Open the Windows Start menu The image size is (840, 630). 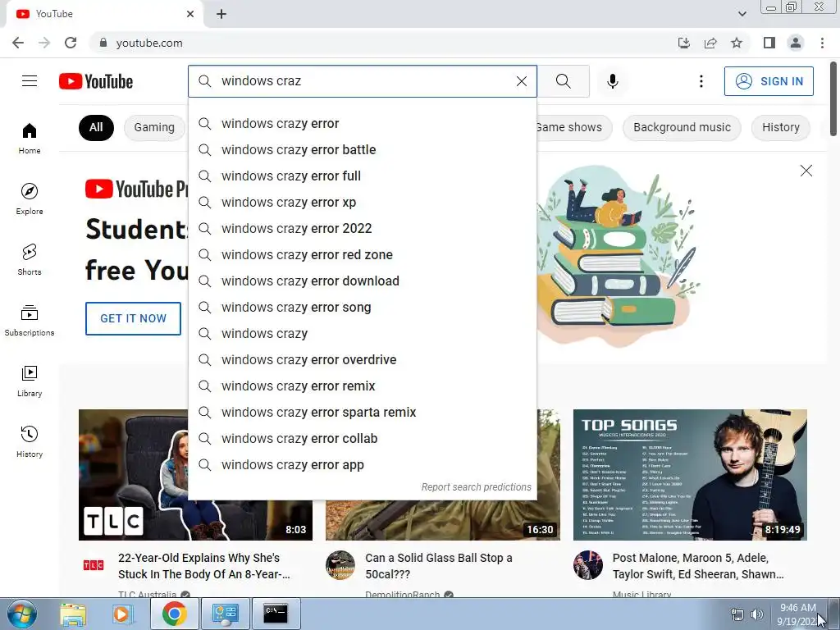(x=22, y=614)
